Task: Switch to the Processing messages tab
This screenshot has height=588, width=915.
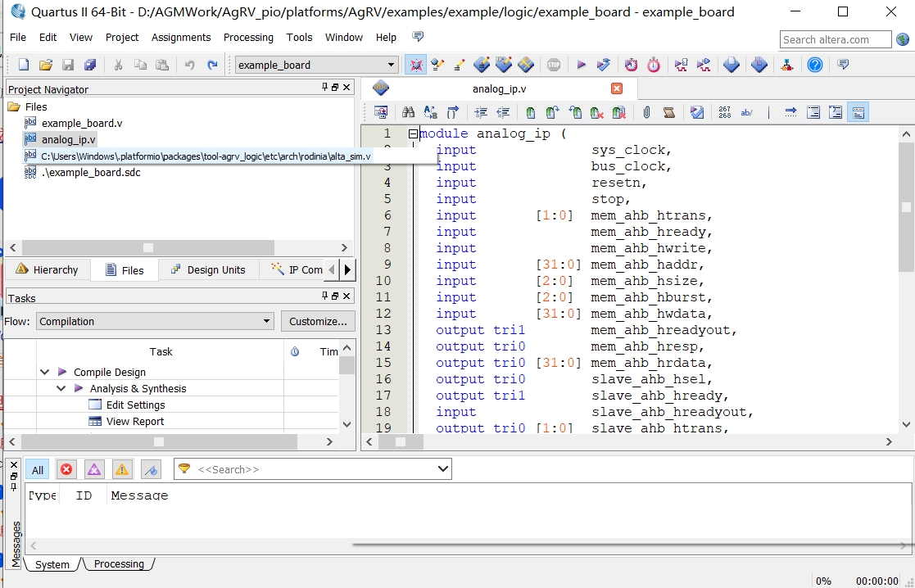Action: click(119, 564)
